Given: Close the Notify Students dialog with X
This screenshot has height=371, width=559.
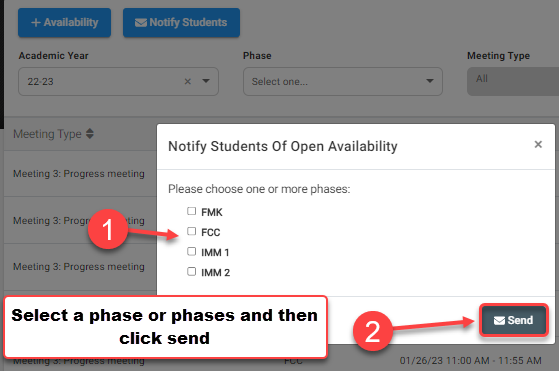Looking at the screenshot, I should click(538, 144).
